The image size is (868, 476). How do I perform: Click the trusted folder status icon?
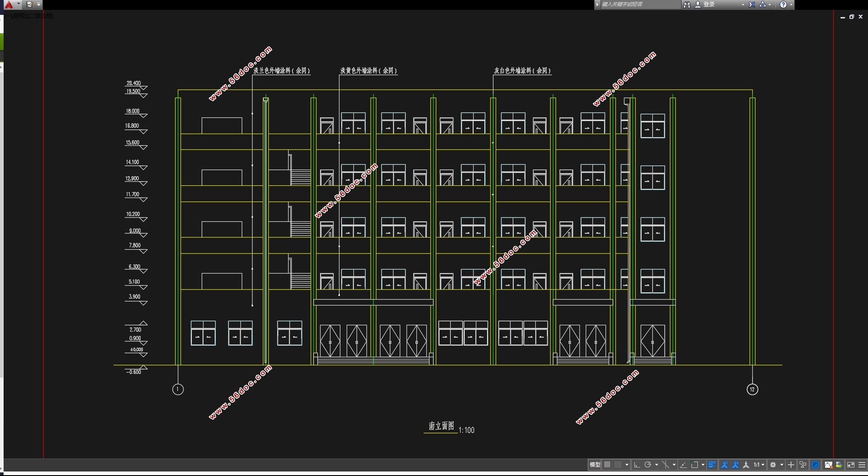click(x=839, y=465)
